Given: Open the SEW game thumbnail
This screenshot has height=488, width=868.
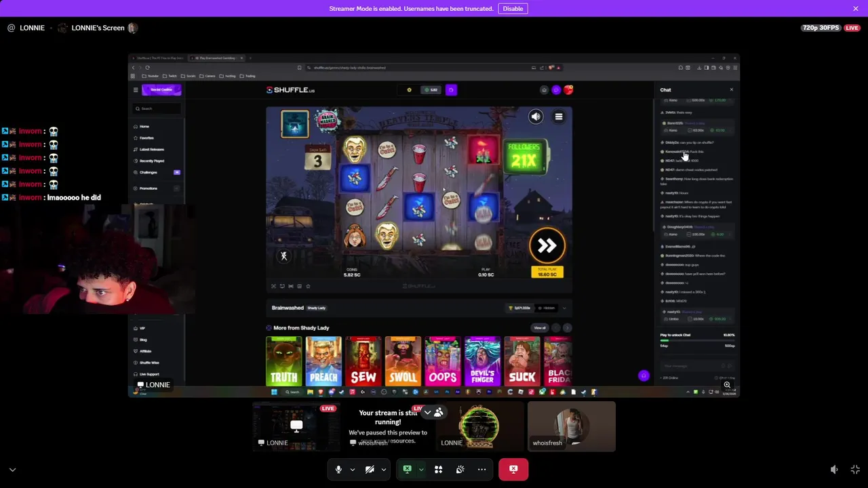Looking at the screenshot, I should pyautogui.click(x=363, y=361).
